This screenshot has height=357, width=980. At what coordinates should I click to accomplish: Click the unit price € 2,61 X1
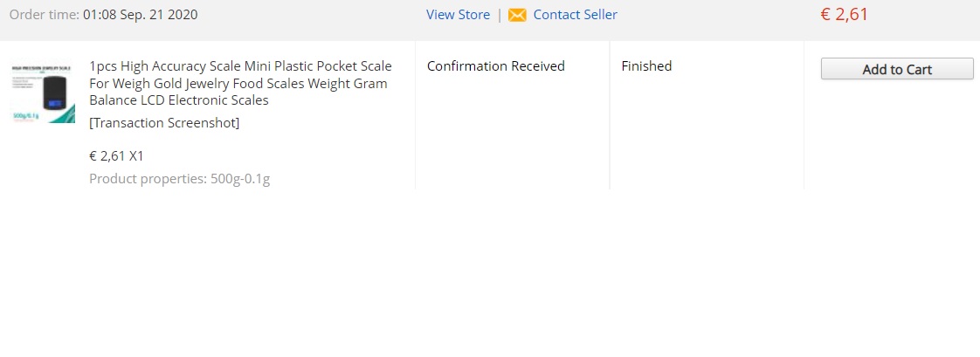[x=116, y=156]
